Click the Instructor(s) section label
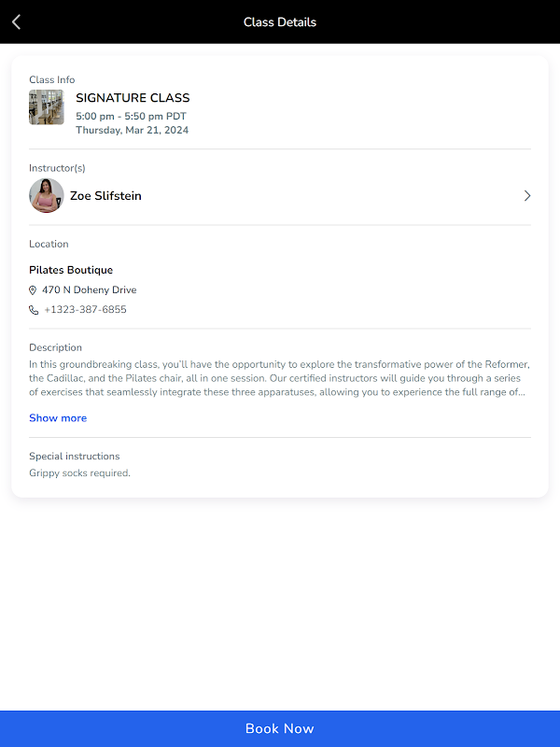 (x=57, y=168)
